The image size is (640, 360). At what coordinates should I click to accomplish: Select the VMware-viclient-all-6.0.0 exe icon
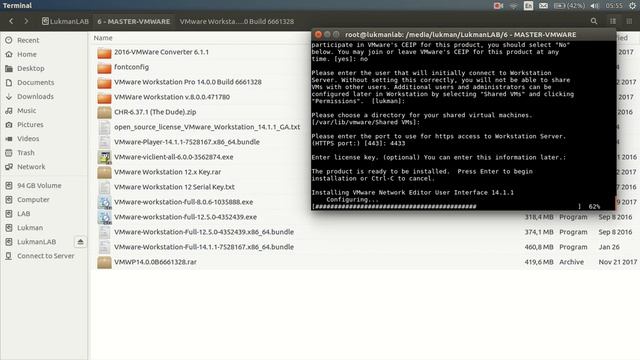point(104,157)
